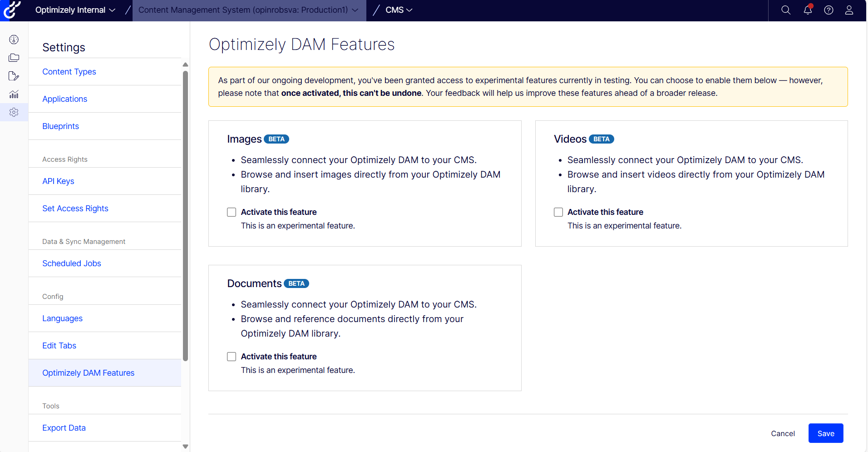The width and height of the screenshot is (868, 452).
Task: Go to API Keys
Action: (x=58, y=181)
